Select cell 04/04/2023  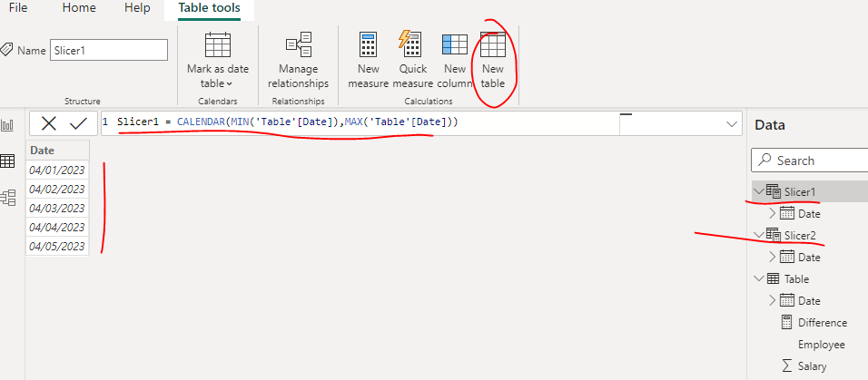point(57,227)
